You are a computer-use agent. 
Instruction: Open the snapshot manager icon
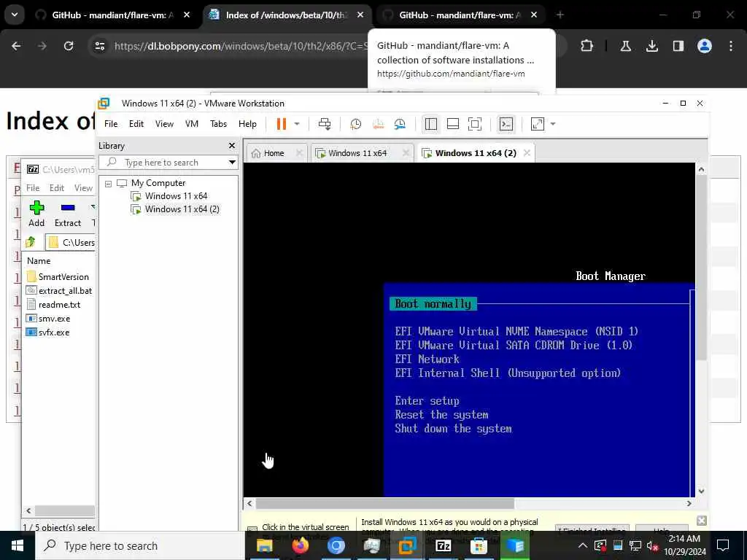(x=400, y=124)
